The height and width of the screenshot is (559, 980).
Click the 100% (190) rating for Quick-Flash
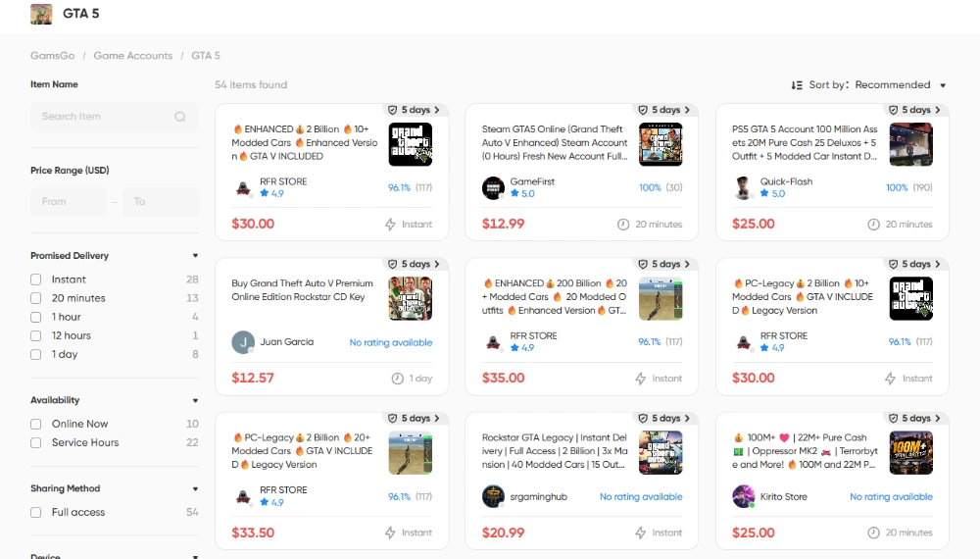pos(909,187)
